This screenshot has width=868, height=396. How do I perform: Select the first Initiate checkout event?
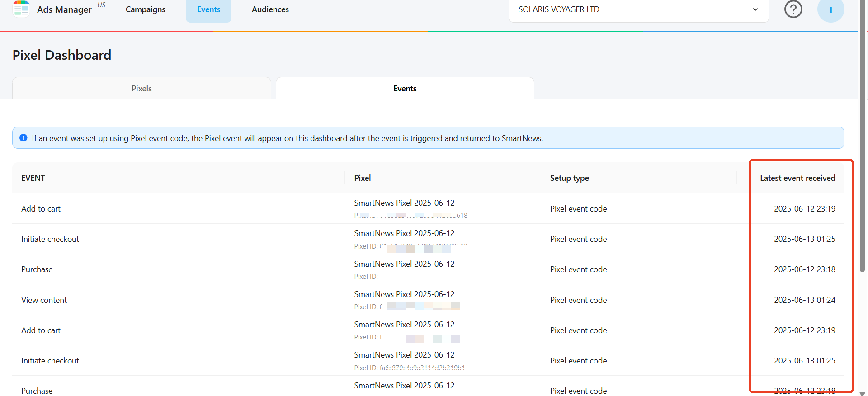428,239
